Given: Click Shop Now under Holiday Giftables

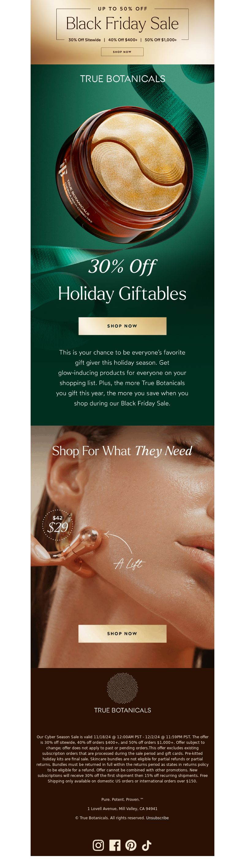Looking at the screenshot, I should (x=122, y=326).
